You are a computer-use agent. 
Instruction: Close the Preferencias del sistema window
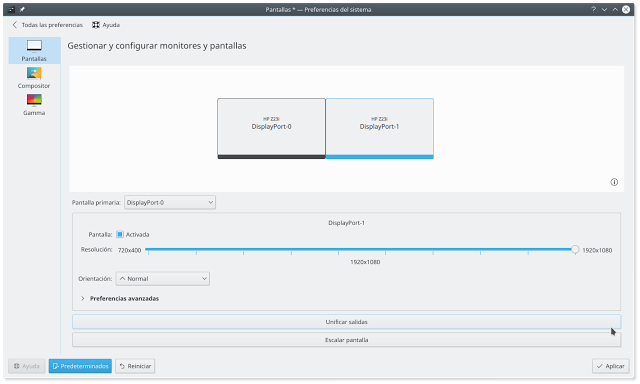(x=626, y=9)
